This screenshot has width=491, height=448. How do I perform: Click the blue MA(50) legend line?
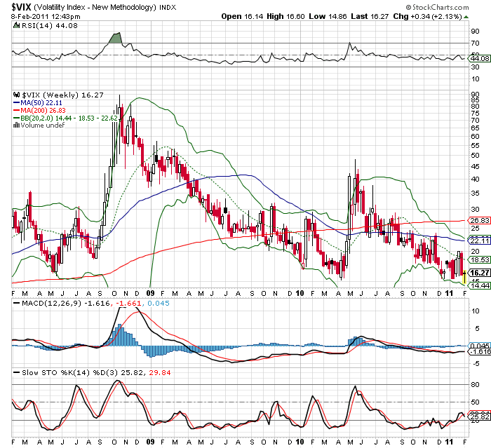(16, 102)
